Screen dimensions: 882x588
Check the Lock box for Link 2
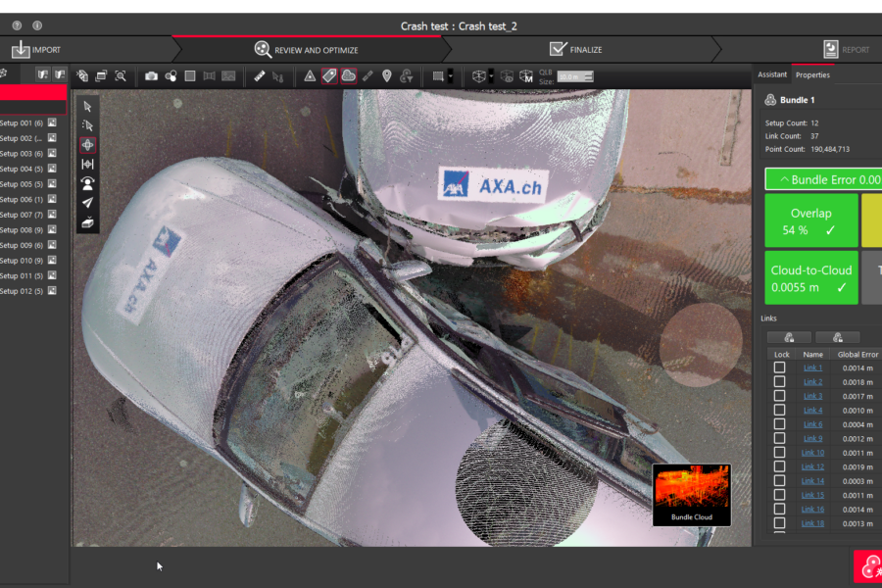pyautogui.click(x=780, y=381)
